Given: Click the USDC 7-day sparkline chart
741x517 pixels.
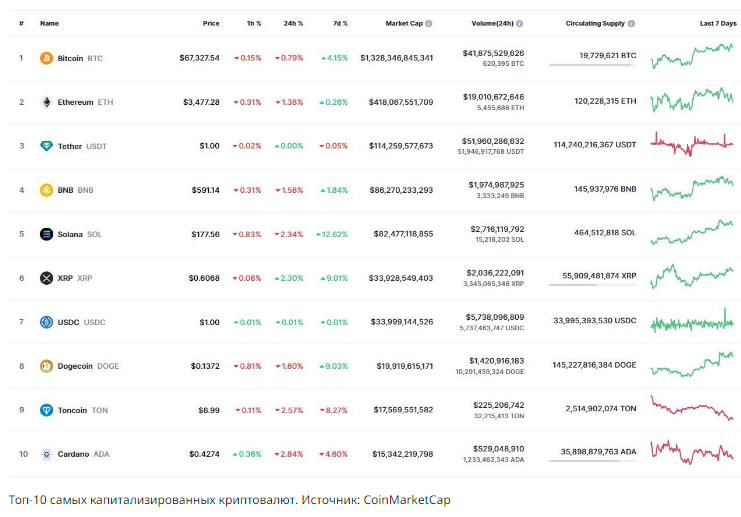Looking at the screenshot, I should click(x=692, y=321).
